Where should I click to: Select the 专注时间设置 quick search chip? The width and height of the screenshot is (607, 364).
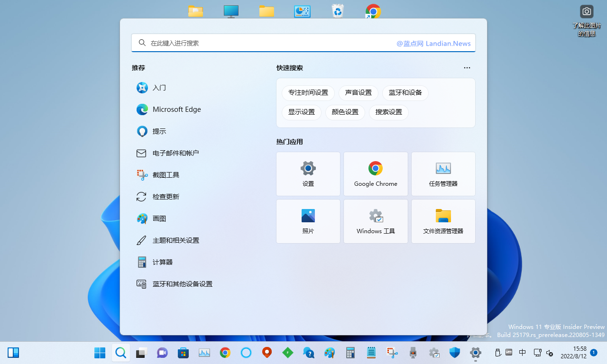[x=308, y=93]
